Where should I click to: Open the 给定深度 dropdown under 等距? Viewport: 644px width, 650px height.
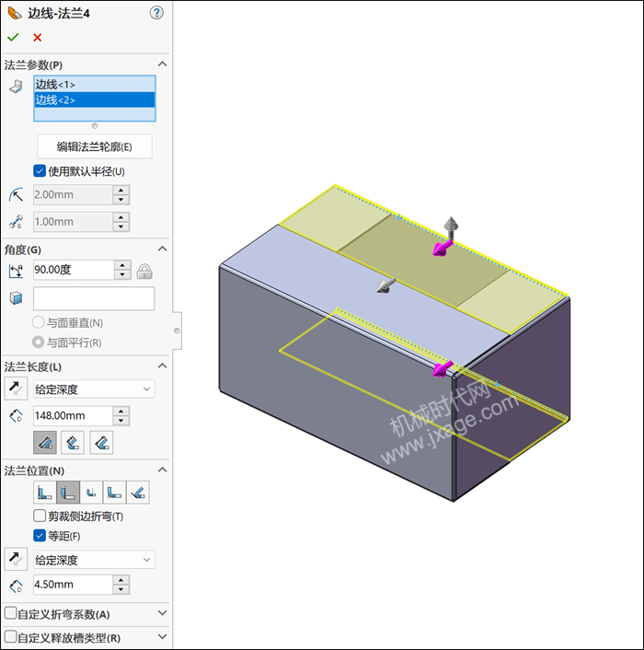[94, 560]
